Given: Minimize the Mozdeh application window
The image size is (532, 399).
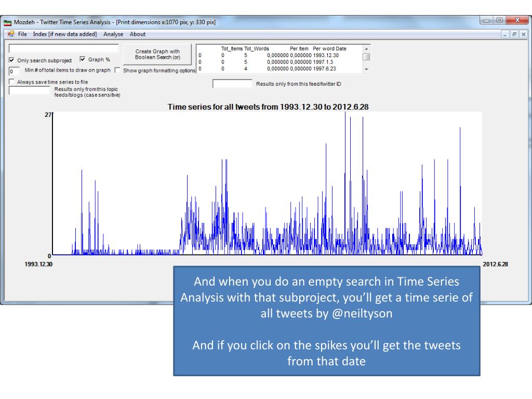Looking at the screenshot, I should click(486, 20).
